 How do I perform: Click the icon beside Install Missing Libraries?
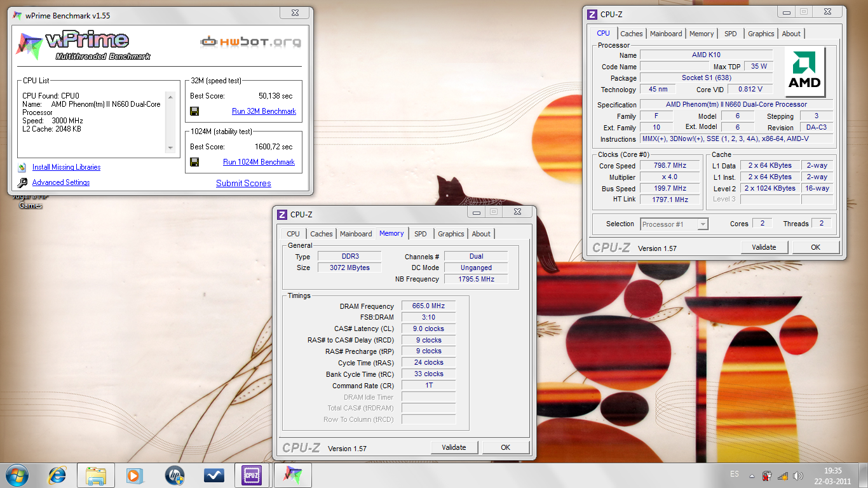pos(22,168)
